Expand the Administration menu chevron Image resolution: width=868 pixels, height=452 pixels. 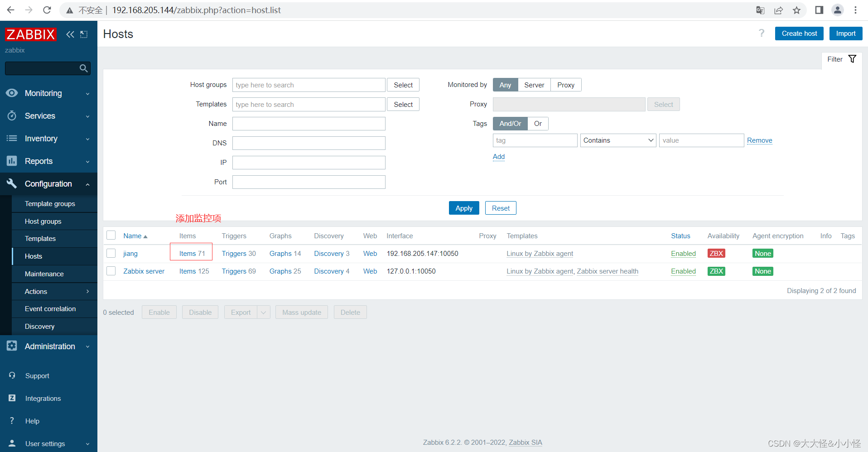point(87,347)
